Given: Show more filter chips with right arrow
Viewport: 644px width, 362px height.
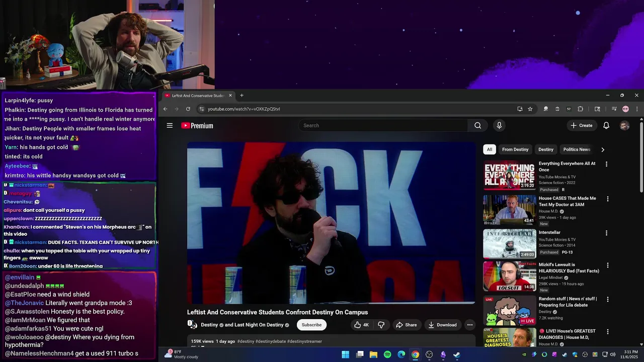Looking at the screenshot, I should (x=603, y=149).
